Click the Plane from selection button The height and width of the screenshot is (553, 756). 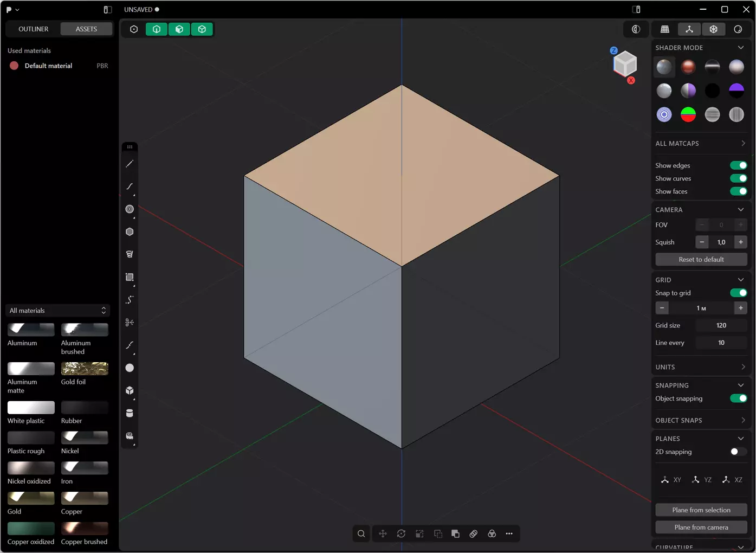click(701, 510)
